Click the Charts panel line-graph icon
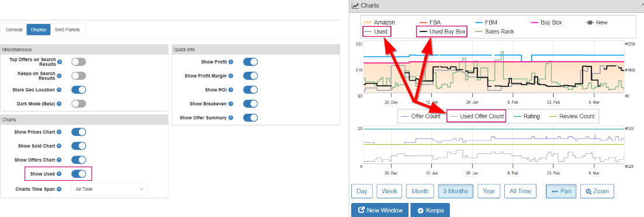This screenshot has height=217, width=644. [x=355, y=6]
